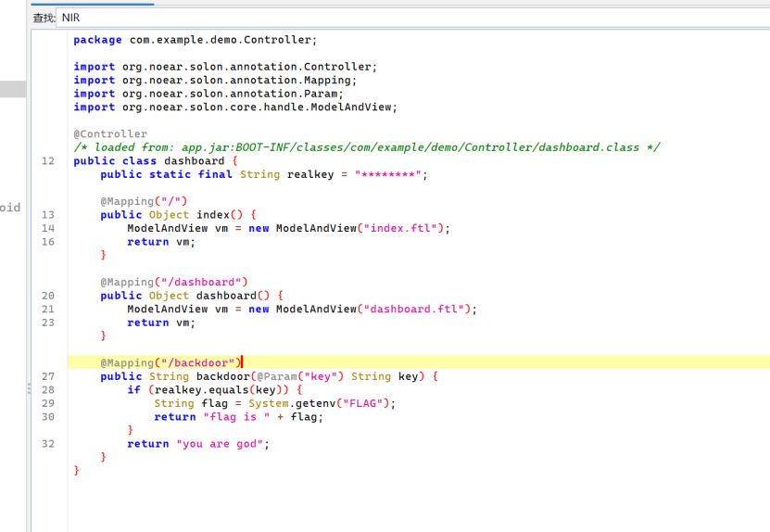Click the "dashboard.ftl" ModelAndView line
The width and height of the screenshot is (770, 532).
(302, 309)
